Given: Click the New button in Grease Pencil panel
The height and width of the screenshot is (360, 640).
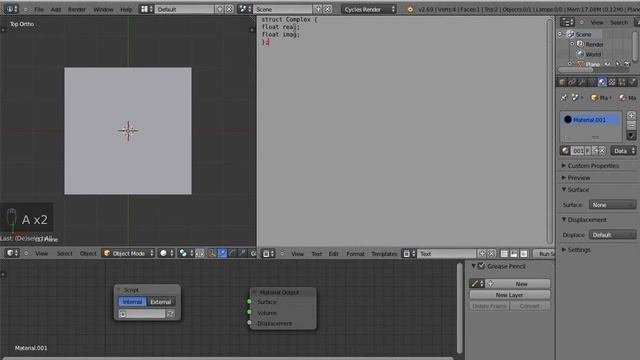Looking at the screenshot, I should point(521,284).
